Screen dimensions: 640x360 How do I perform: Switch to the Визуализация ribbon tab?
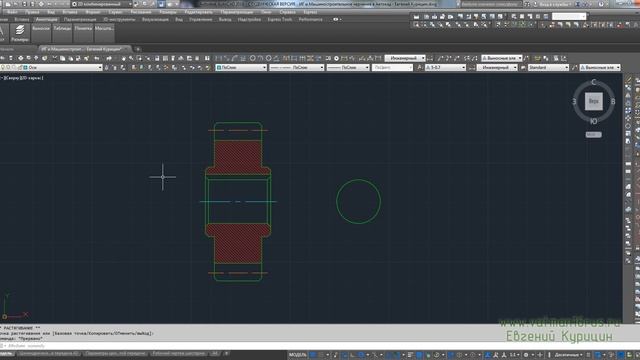click(x=155, y=19)
